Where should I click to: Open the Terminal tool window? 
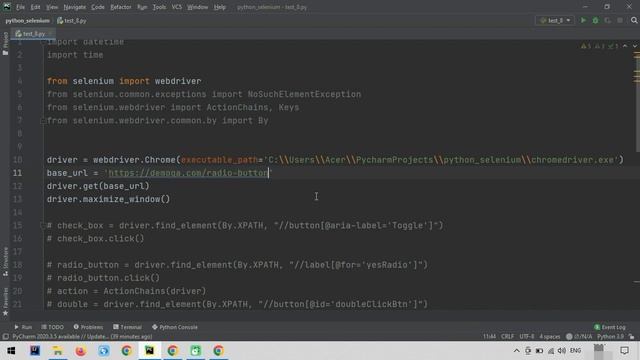click(127, 327)
